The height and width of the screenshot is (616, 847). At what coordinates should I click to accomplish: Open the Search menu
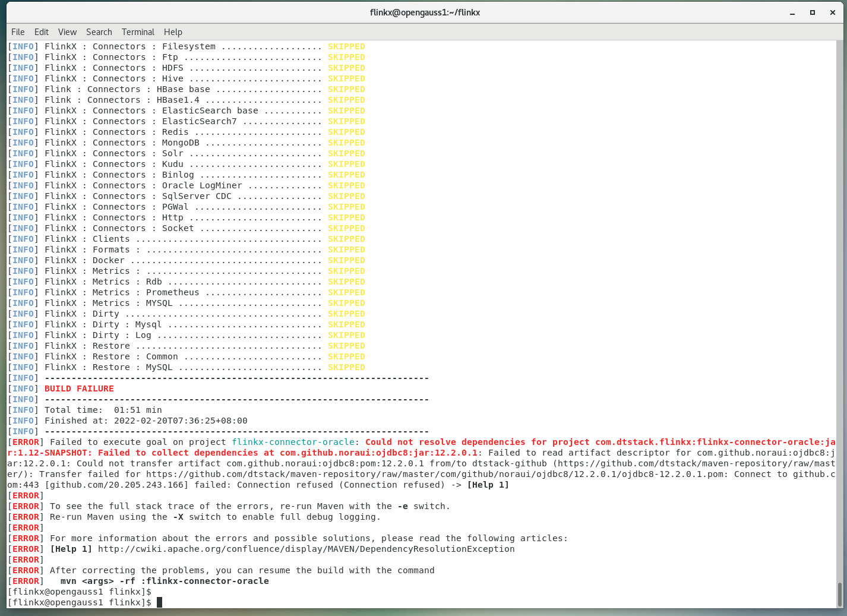(99, 32)
